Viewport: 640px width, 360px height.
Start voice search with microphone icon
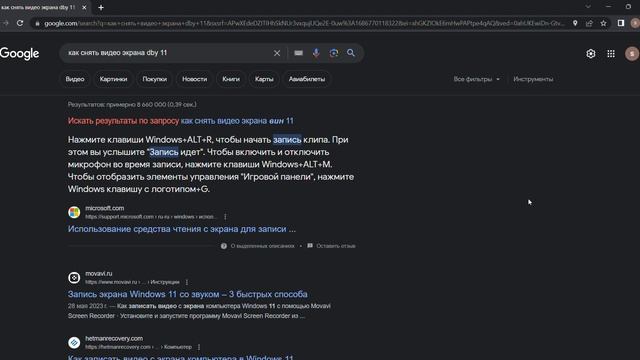click(316, 53)
